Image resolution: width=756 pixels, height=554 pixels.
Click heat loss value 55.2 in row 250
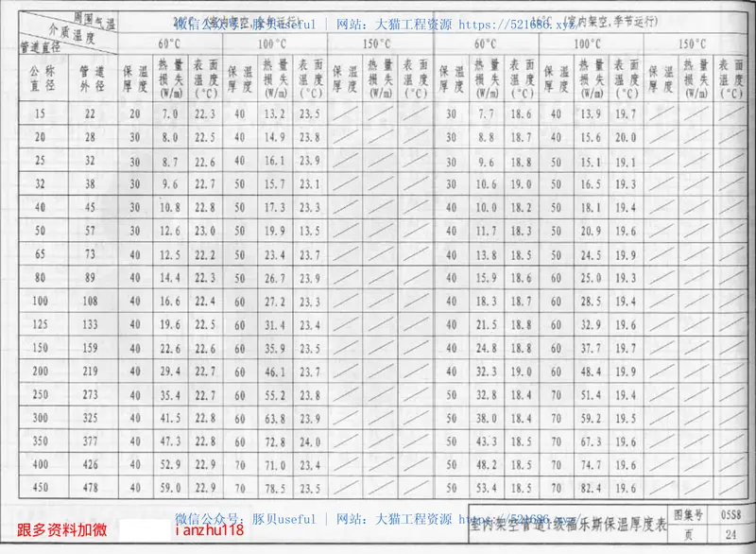pos(274,395)
